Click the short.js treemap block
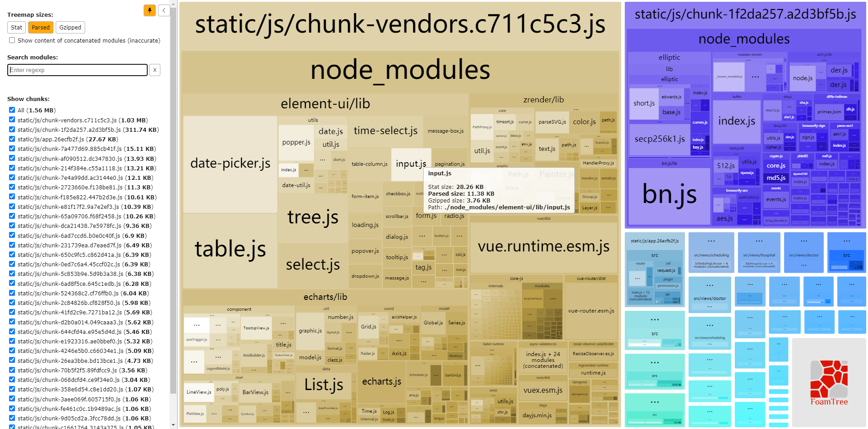 [x=644, y=104]
